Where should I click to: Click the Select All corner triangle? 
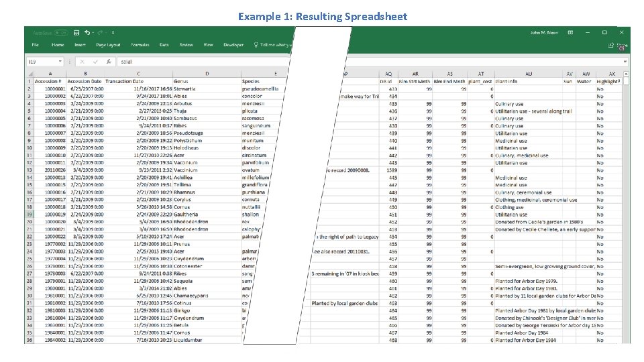pos(30,74)
